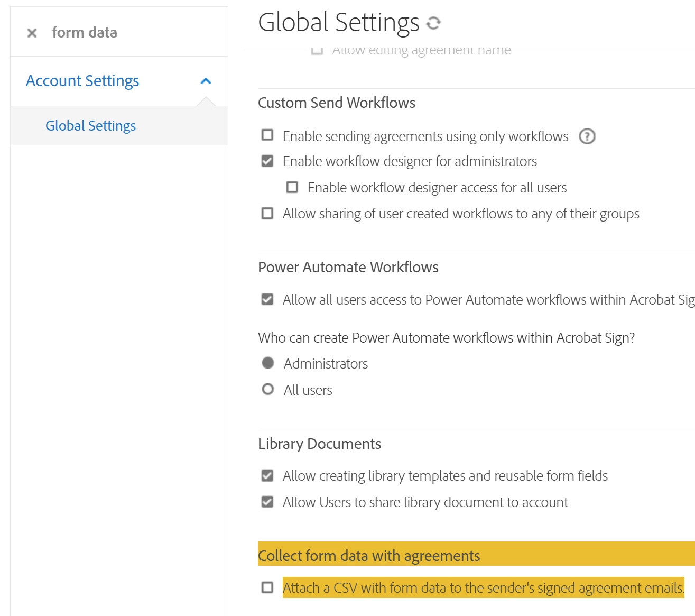Click the Account Settings menu heading
Viewport: 695px width, 616px height.
(x=82, y=81)
